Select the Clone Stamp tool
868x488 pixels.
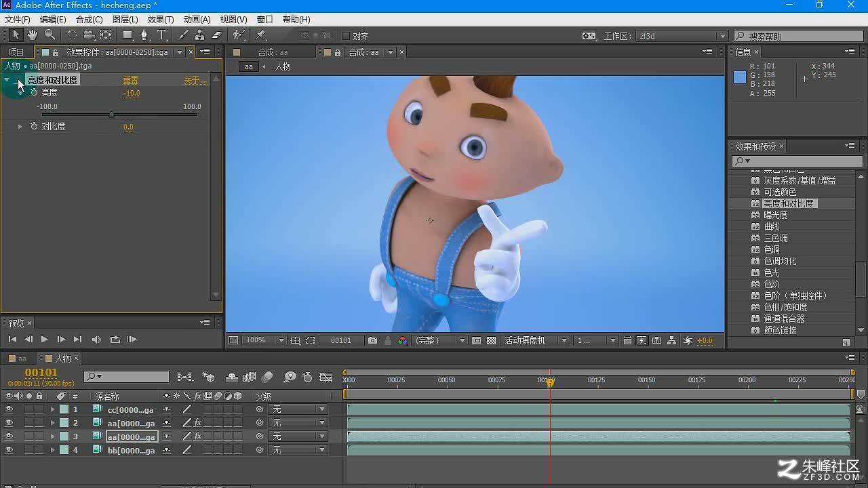[199, 35]
